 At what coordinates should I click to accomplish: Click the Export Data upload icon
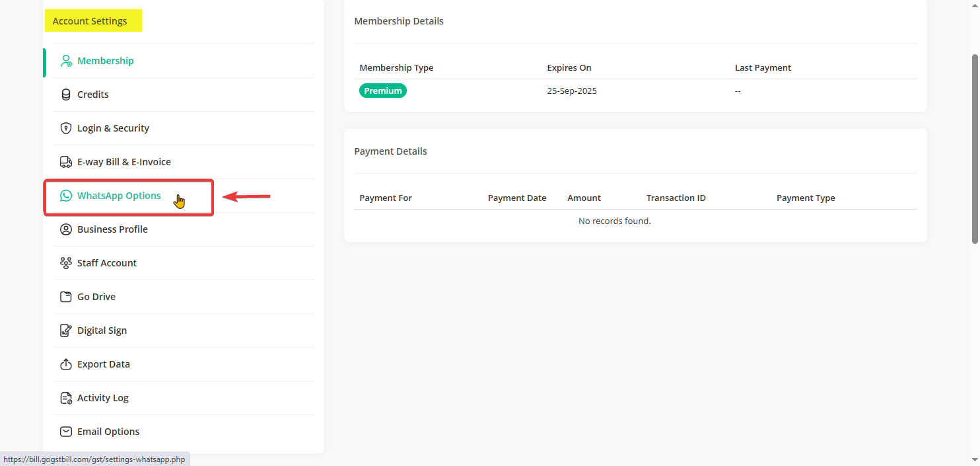[x=66, y=364]
